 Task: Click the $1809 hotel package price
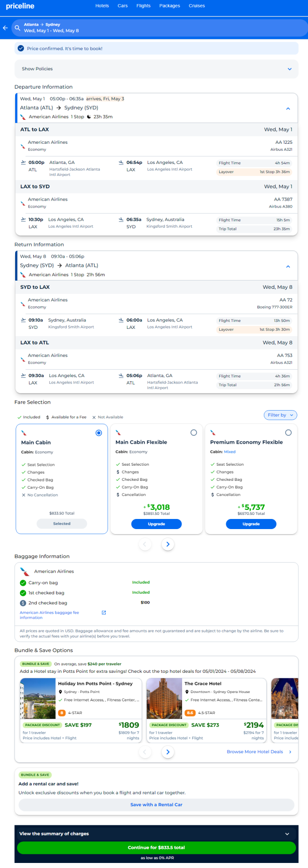click(129, 725)
